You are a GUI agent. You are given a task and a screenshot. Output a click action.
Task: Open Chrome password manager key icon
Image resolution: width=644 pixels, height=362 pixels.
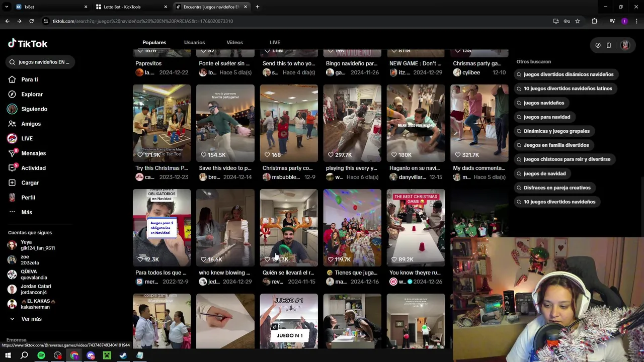tap(567, 21)
